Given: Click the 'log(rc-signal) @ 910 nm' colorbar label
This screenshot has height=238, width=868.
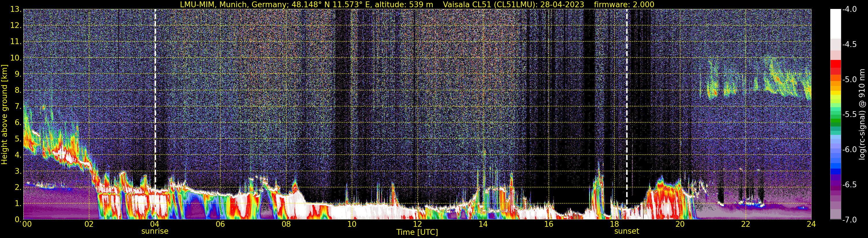Looking at the screenshot, I should tap(862, 114).
